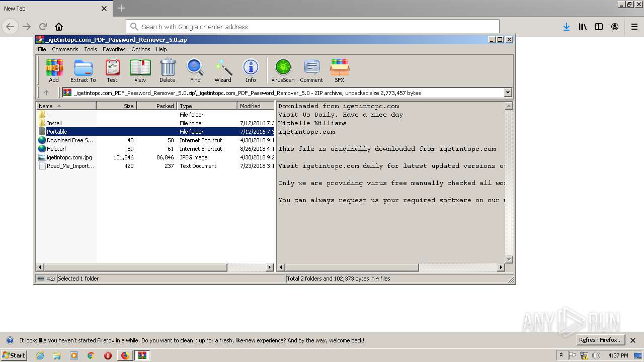
Task: Click the Action Center flag tray icon
Action: pyautogui.click(x=573, y=355)
